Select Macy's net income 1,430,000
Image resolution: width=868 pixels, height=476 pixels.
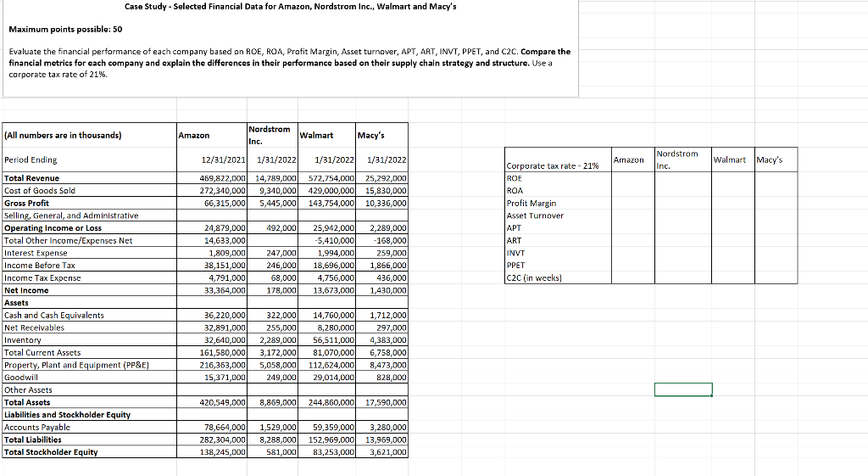(388, 290)
